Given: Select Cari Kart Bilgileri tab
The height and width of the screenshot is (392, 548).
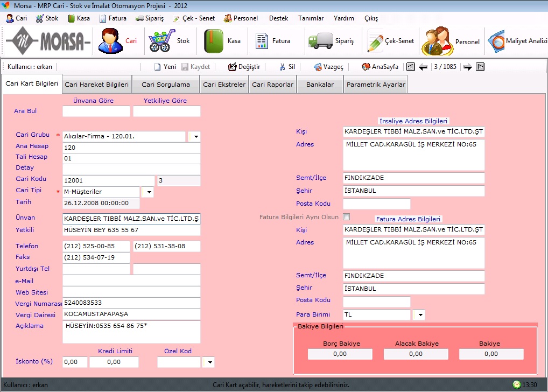Looking at the screenshot, I should click(x=32, y=83).
